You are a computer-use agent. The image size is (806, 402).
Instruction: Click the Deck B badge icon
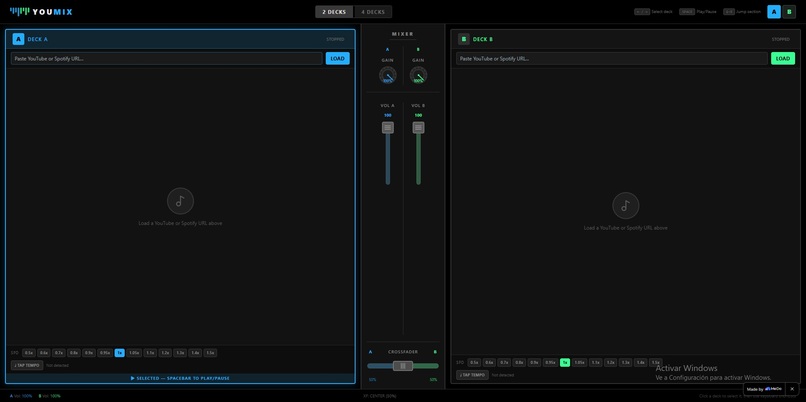464,39
